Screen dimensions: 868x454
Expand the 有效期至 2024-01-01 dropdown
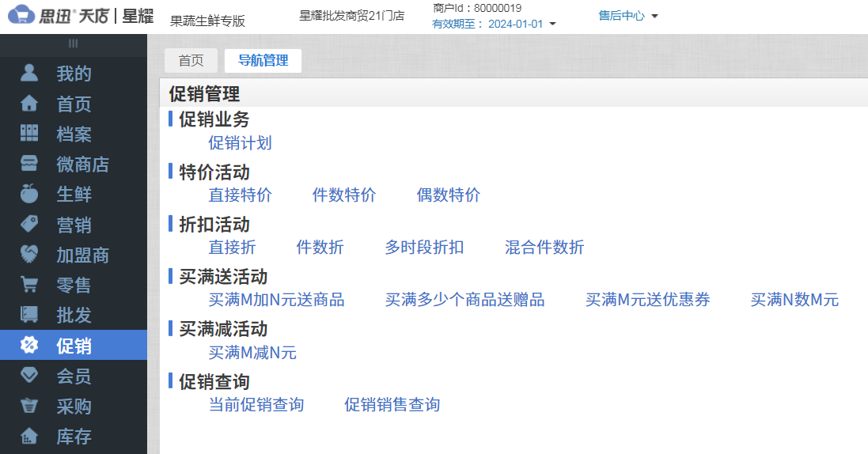pos(494,24)
